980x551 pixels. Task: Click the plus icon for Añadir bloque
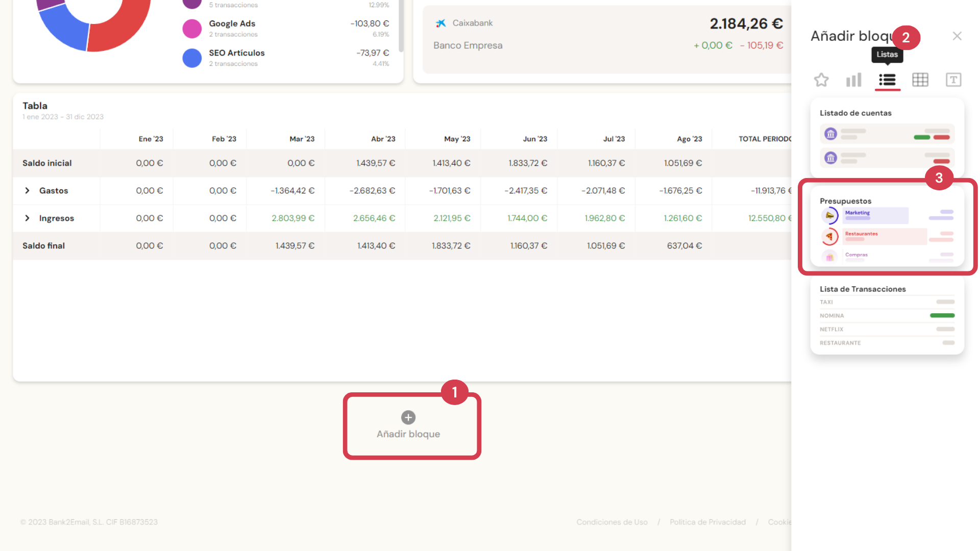408,417
